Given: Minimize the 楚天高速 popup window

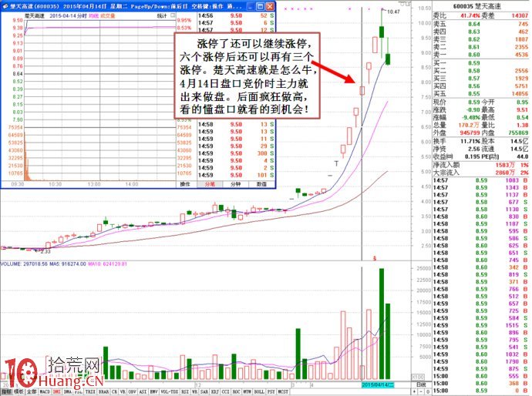Looking at the screenshot, I should 251,6.
